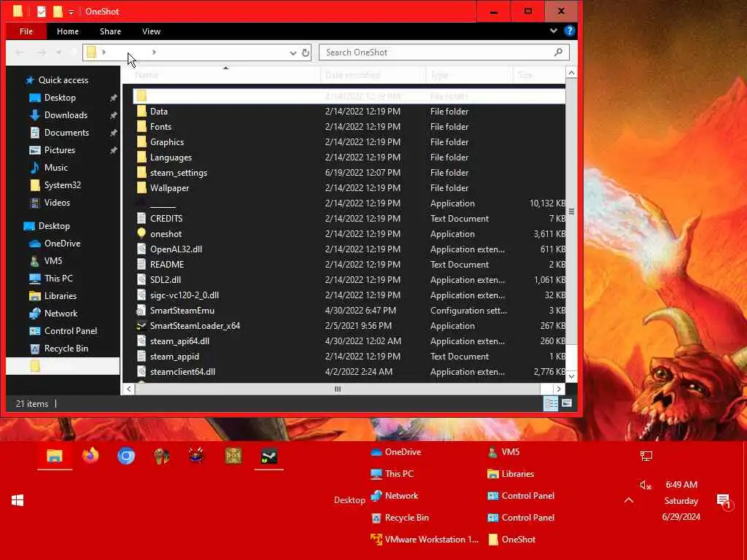Select Downloads in the navigation pane
Viewport: 747px width, 560px height.
(x=65, y=114)
